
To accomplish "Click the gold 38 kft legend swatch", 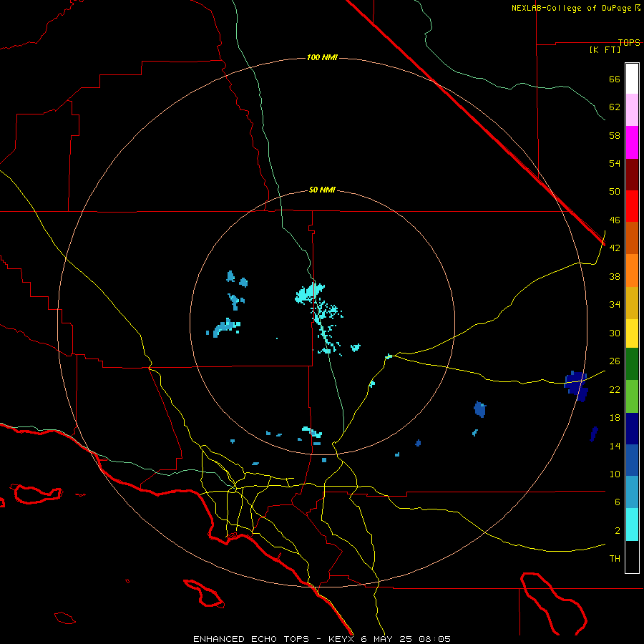I will pyautogui.click(x=632, y=303).
